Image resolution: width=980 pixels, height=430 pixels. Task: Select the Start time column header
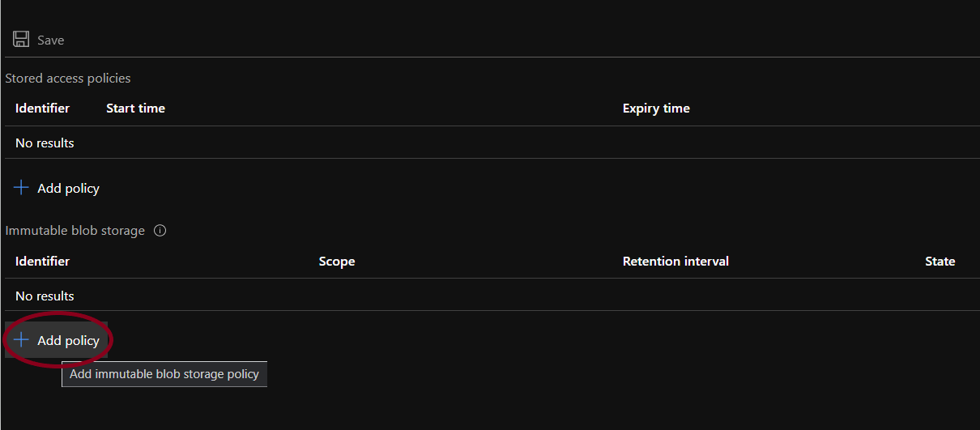coord(135,109)
